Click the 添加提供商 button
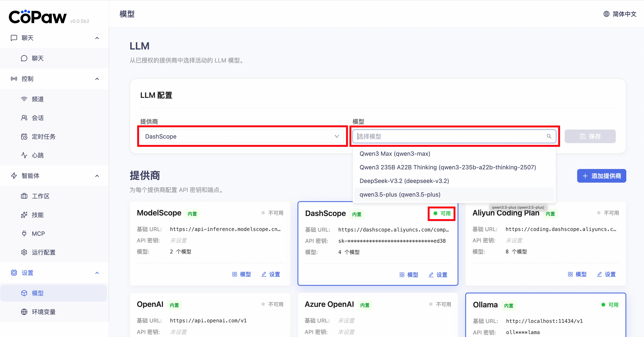This screenshot has height=337, width=644. 601,176
